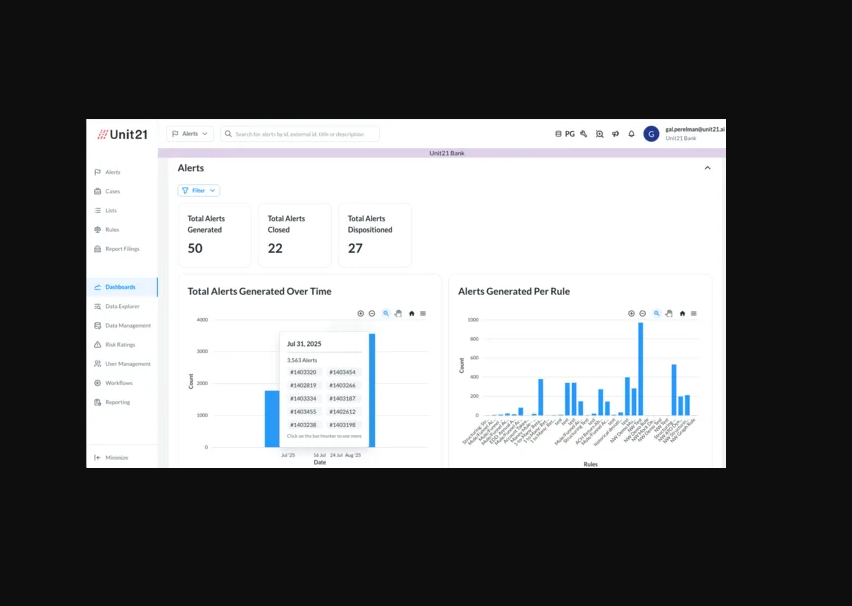The height and width of the screenshot is (606, 852).
Task: Reset zoom with home icon on Alerts Per Rule chart
Action: [682, 314]
